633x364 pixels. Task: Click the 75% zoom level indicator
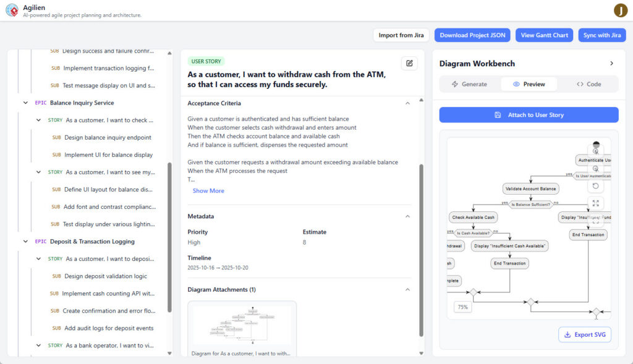pos(463,306)
